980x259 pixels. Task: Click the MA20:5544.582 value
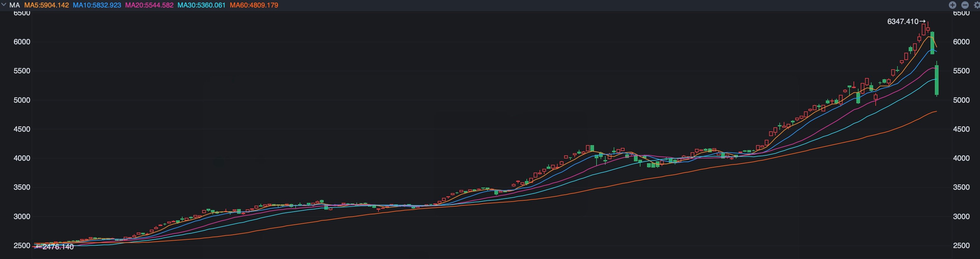(x=149, y=5)
